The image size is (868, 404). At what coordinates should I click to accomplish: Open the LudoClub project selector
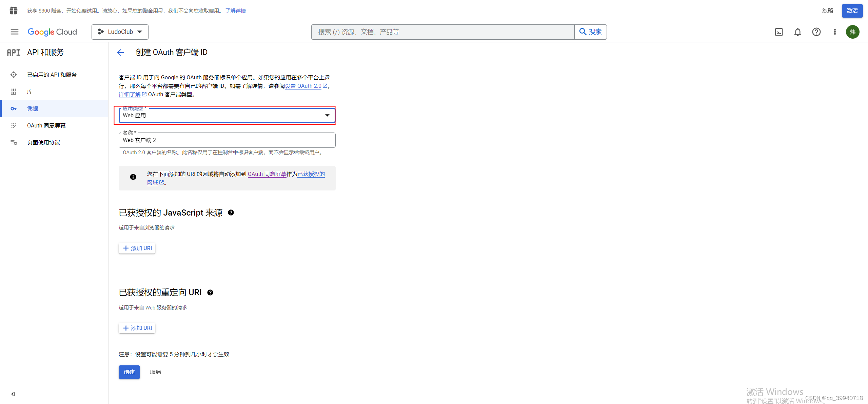[120, 32]
